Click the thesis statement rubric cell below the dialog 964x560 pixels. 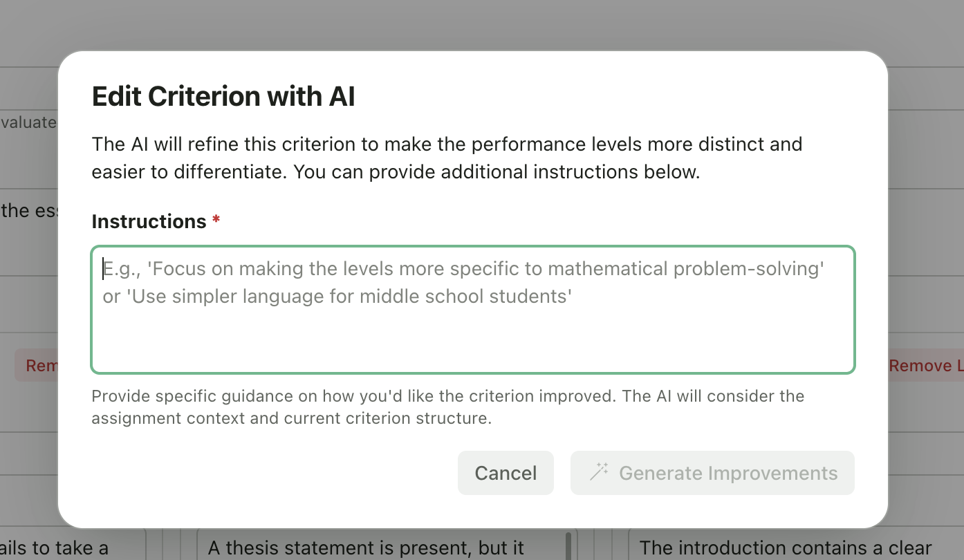[366, 548]
